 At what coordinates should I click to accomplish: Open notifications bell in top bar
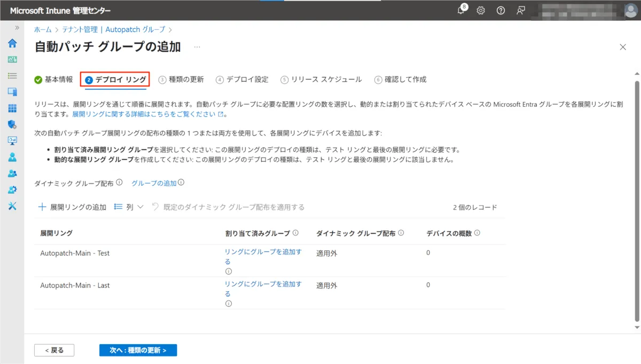461,11
